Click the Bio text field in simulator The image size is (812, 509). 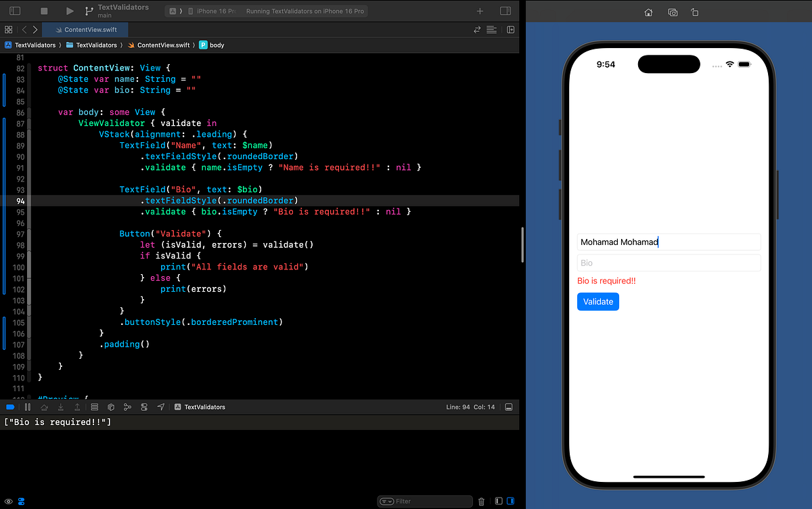pos(669,263)
